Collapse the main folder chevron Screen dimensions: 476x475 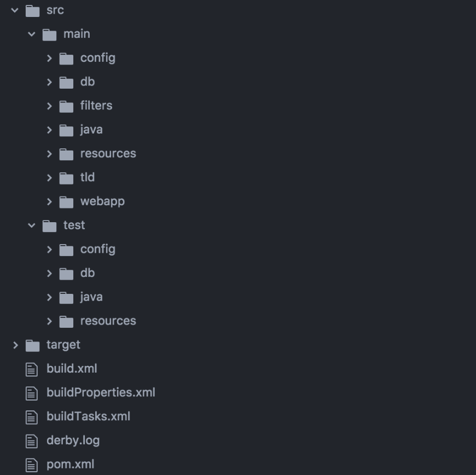click(x=32, y=34)
